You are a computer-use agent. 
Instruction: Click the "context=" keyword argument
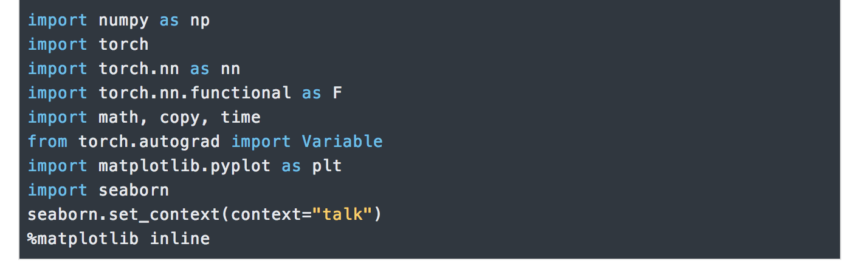tap(270, 215)
